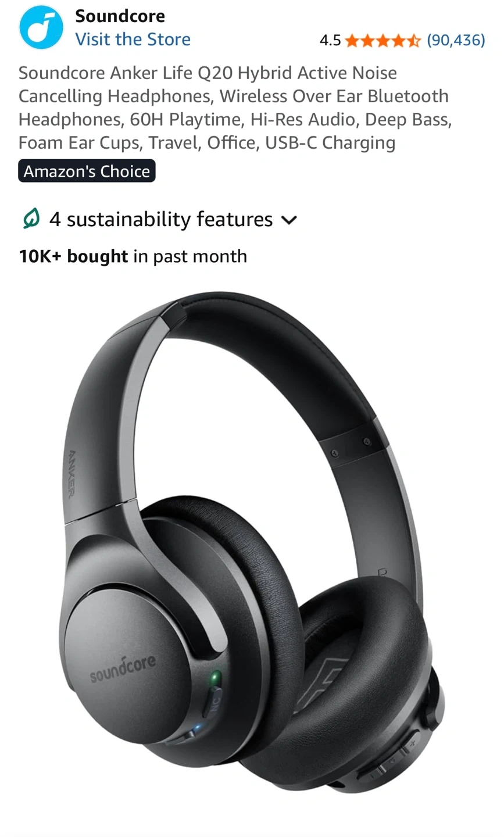The width and height of the screenshot is (504, 837).
Task: Open the 4 sustainability features label
Action: (x=161, y=219)
